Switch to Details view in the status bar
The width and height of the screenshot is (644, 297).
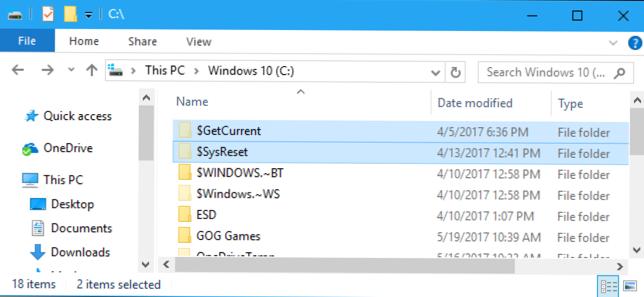coord(608,285)
